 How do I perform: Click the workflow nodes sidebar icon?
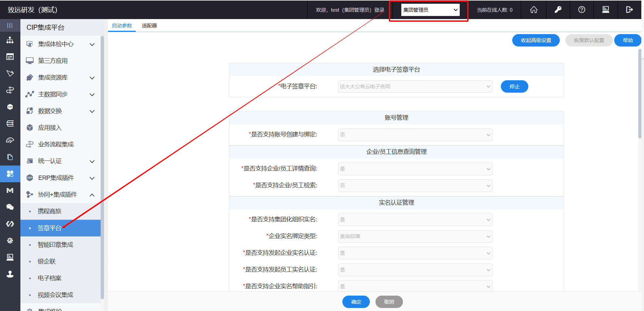10,90
